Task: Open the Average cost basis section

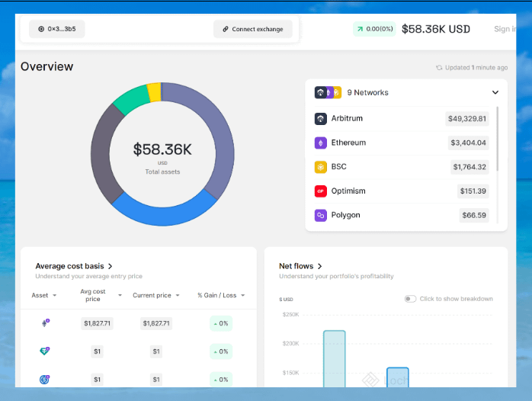Action: 75,266
